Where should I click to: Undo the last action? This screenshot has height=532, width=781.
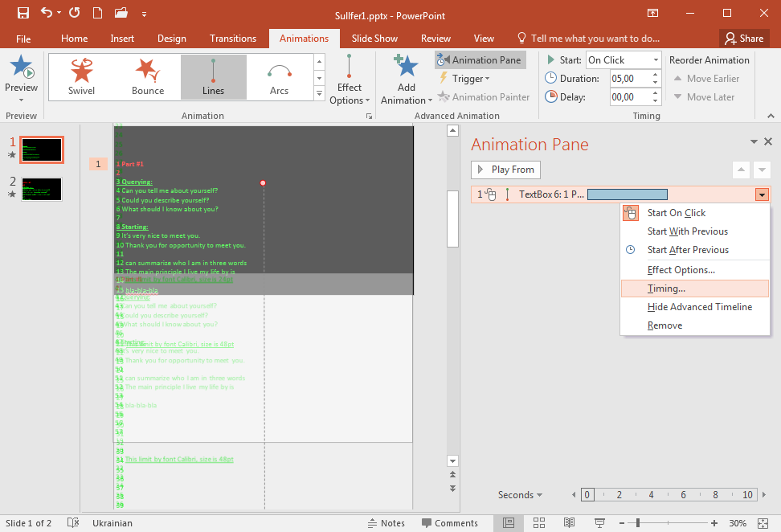[47, 12]
